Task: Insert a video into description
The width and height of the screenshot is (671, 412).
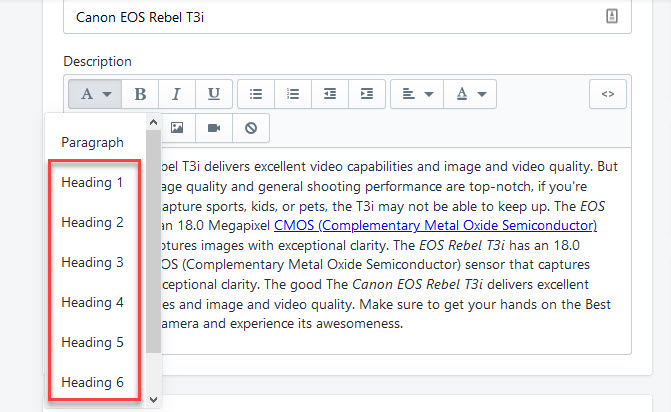Action: tap(214, 128)
